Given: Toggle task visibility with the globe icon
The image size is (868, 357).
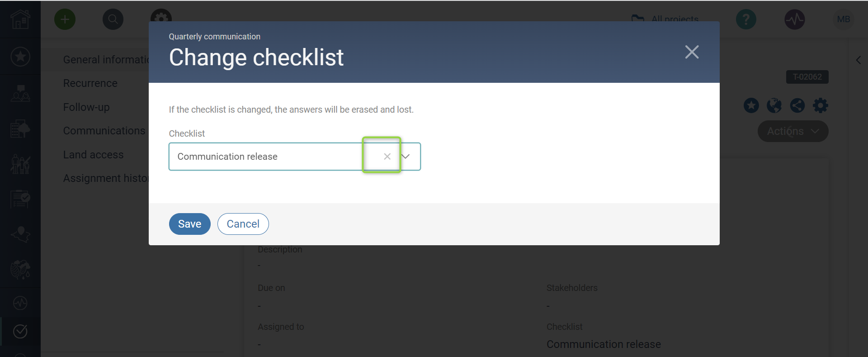Looking at the screenshot, I should coord(774,105).
